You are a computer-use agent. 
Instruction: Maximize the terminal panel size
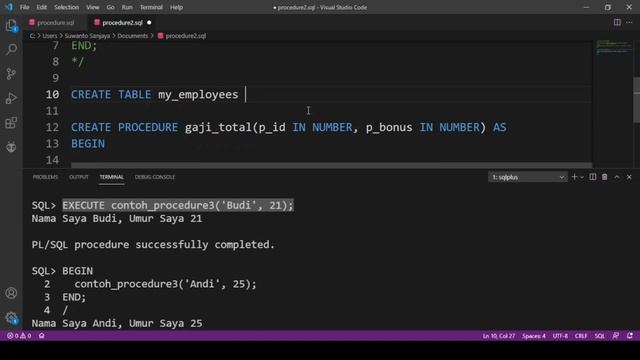[x=617, y=177]
